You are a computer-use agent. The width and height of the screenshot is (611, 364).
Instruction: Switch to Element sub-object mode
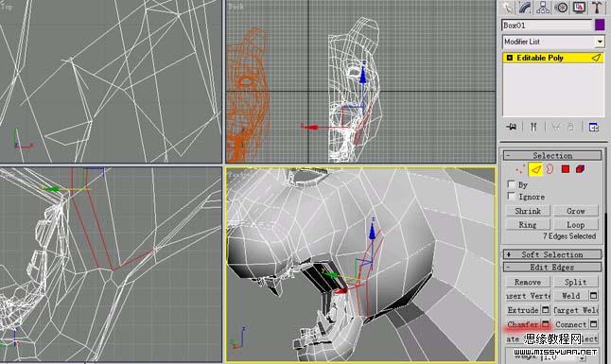[x=580, y=169]
